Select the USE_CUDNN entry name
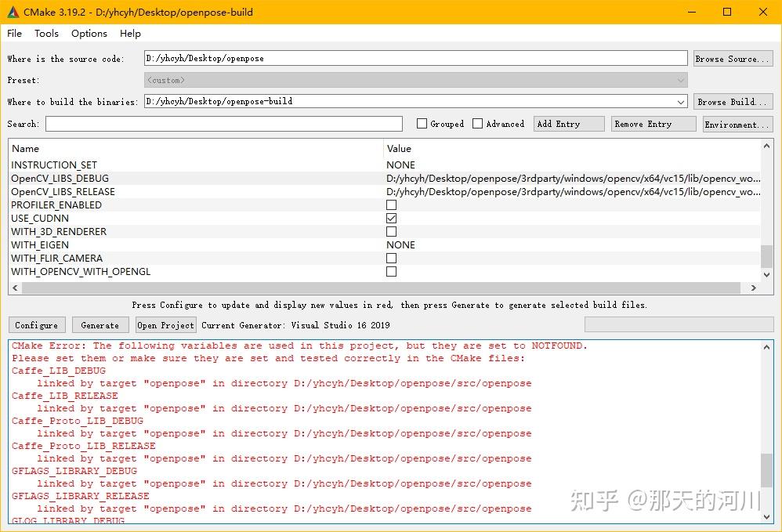 pyautogui.click(x=40, y=219)
